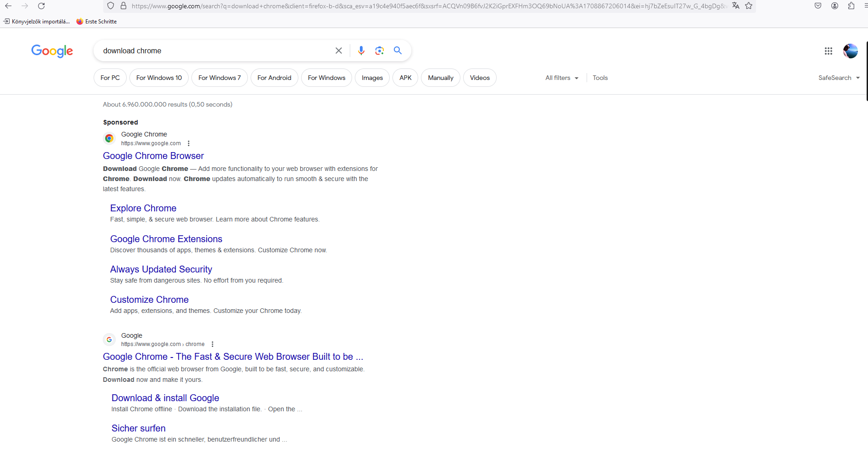This screenshot has width=868, height=454.
Task: Filter results with the For PC chip
Action: [x=110, y=78]
